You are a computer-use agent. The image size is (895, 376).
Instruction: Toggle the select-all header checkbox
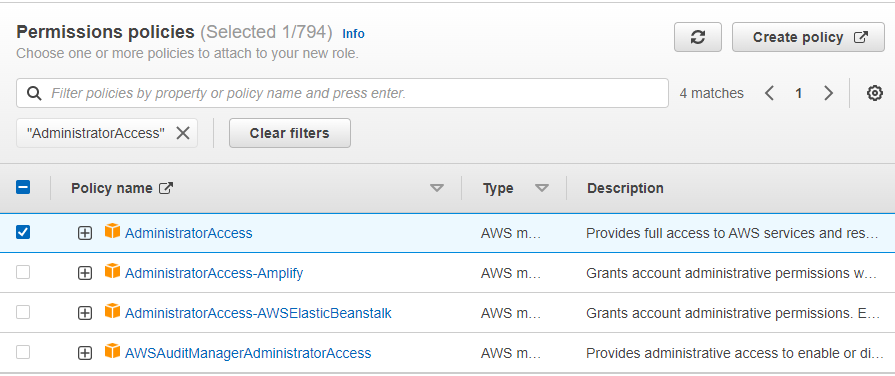tap(23, 187)
